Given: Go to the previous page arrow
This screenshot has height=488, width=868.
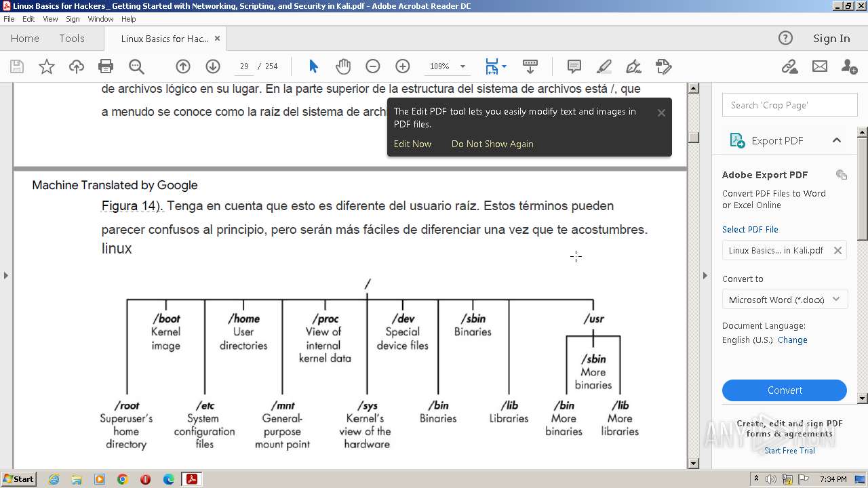Looking at the screenshot, I should [183, 66].
